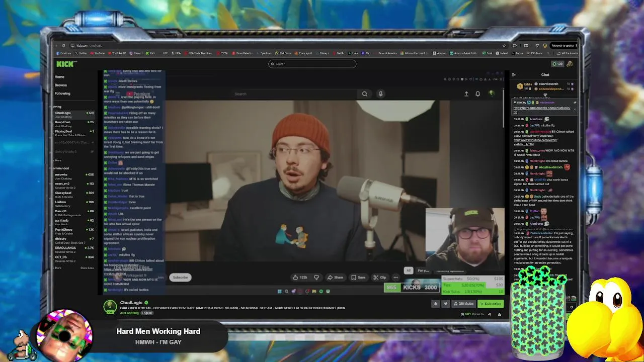Select KoopaTwo channel in sidebar
Viewport: 644px width, 362px height.
[74, 123]
